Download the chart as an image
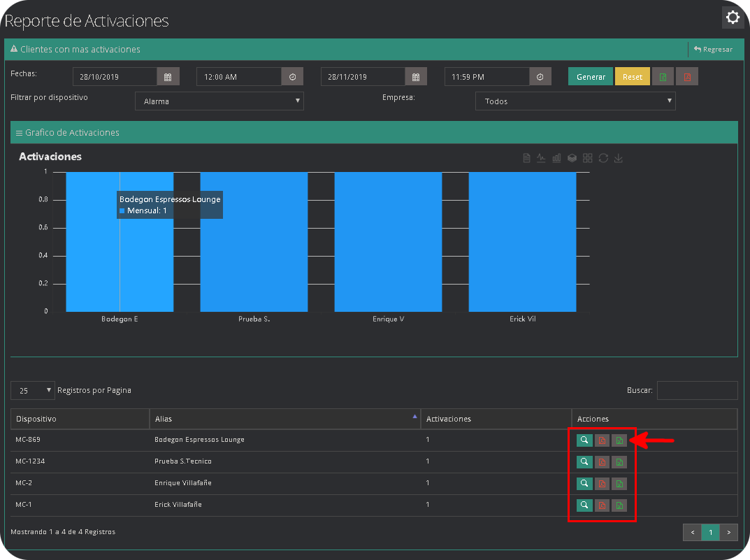The image size is (750, 560). [x=619, y=158]
